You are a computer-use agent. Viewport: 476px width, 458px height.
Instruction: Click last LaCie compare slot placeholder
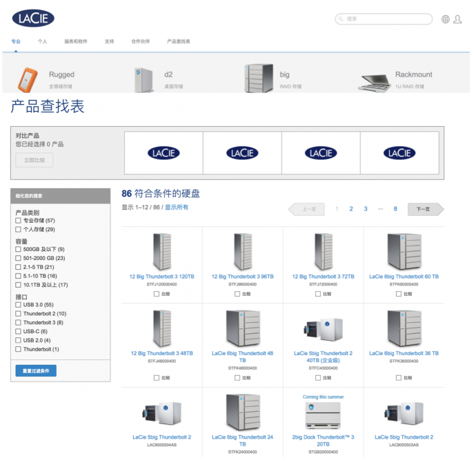tap(399, 153)
